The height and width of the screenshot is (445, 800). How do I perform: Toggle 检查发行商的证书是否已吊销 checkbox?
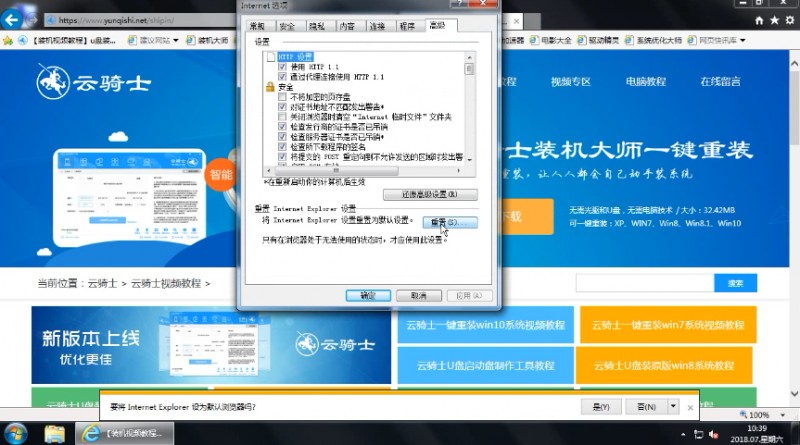(282, 127)
